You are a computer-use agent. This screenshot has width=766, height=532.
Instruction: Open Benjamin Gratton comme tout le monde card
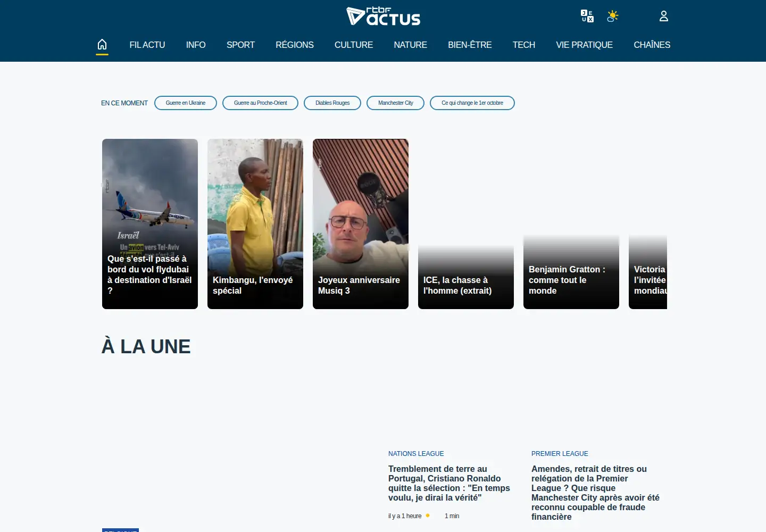(x=571, y=224)
